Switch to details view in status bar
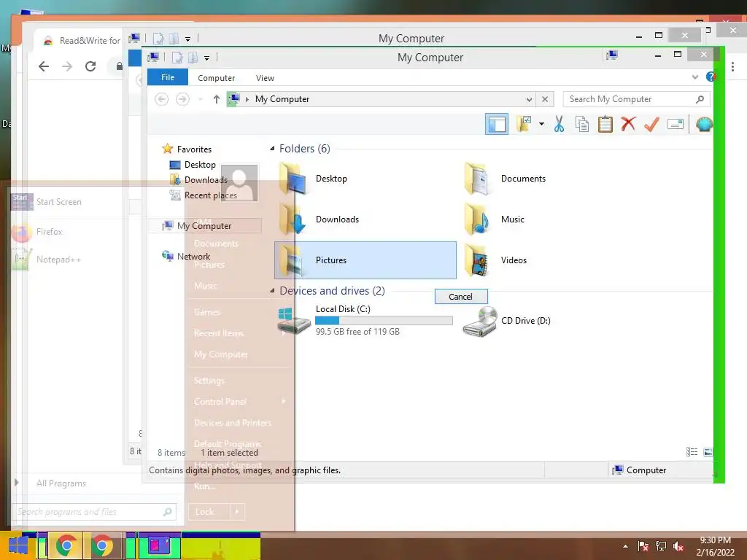Image resolution: width=747 pixels, height=560 pixels. [692, 452]
